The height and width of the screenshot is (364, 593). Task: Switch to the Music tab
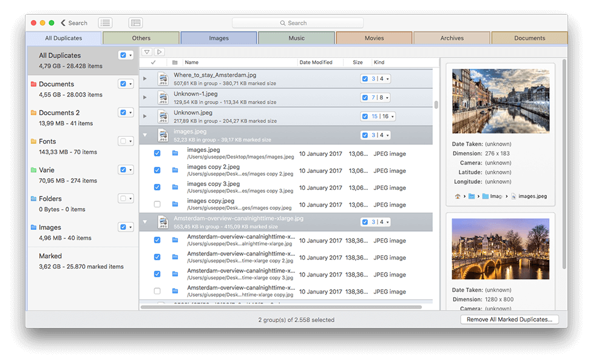point(296,37)
